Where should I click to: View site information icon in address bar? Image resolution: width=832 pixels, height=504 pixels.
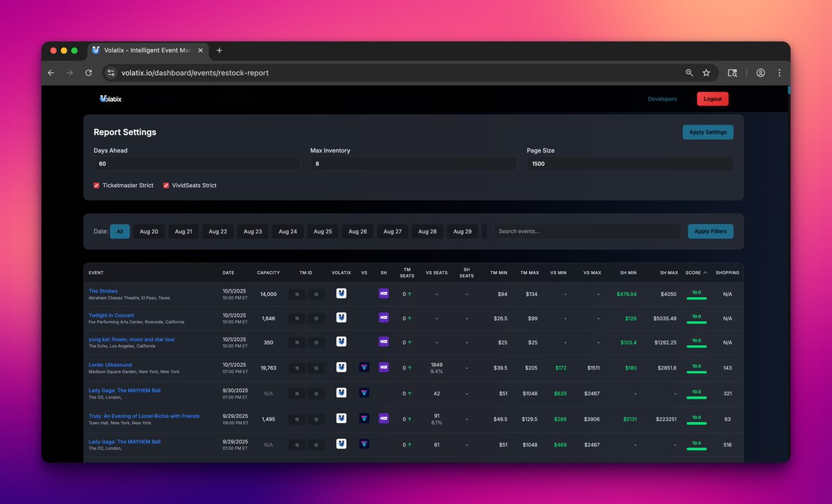click(111, 73)
